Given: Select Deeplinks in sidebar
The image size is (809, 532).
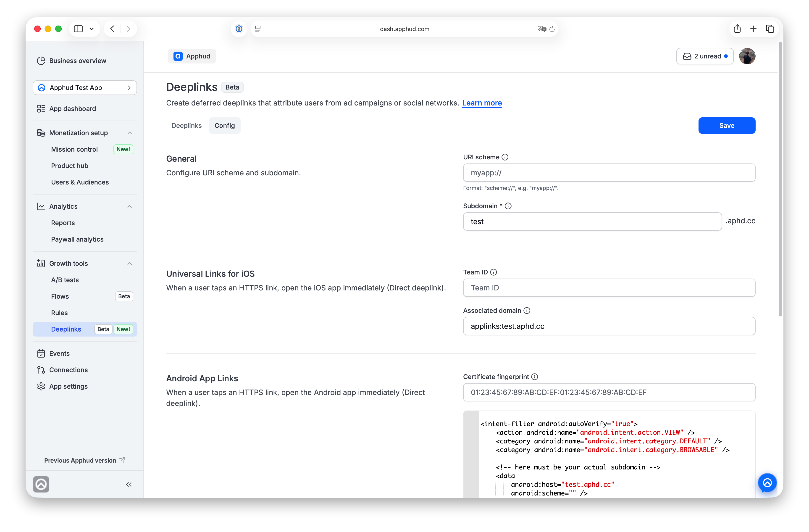Looking at the screenshot, I should (x=85, y=329).
